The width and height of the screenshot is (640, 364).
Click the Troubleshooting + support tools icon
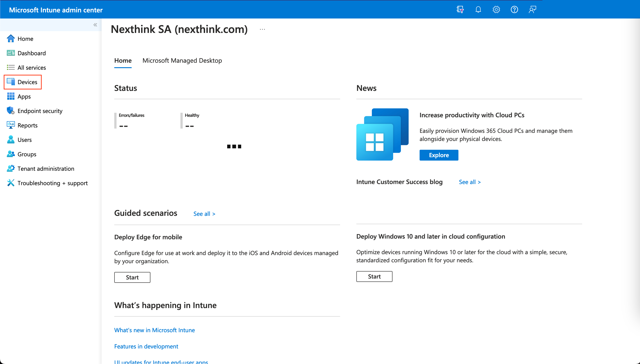tap(11, 183)
